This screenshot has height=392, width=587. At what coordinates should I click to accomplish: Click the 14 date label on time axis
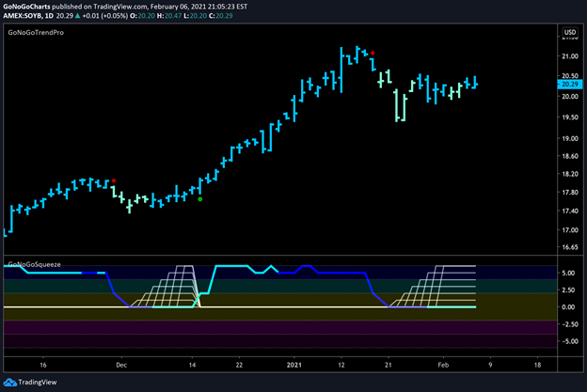[x=192, y=365]
